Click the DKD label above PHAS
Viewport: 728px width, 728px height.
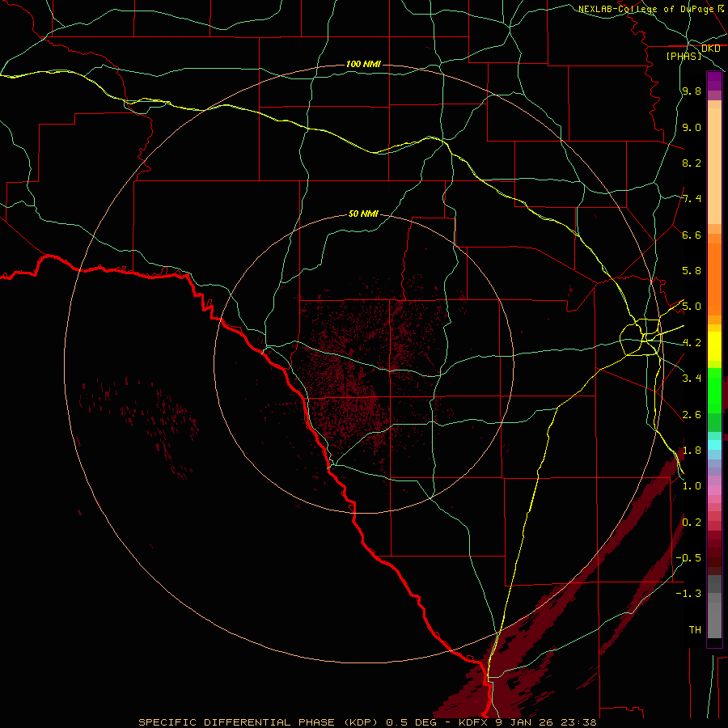[711, 49]
